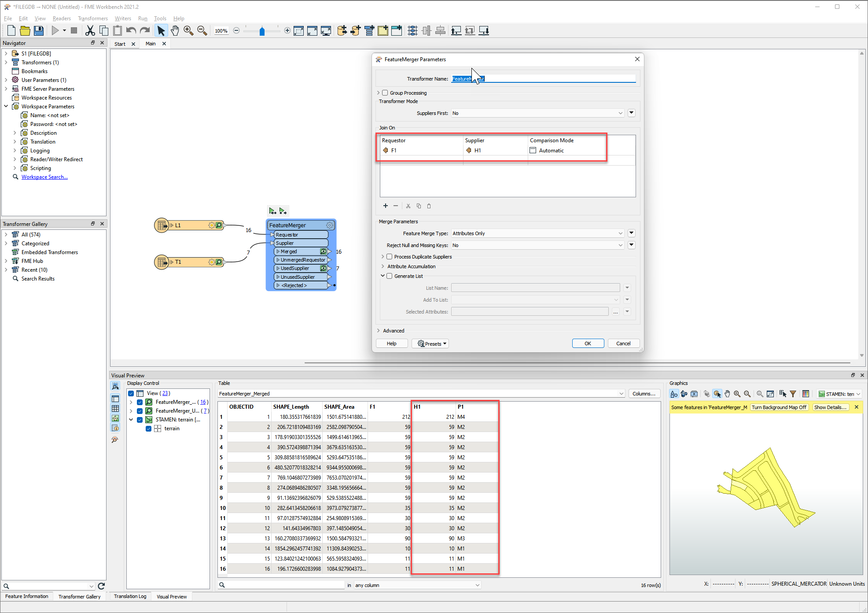Expand the Attribute Accumulation section
The image size is (868, 613).
(x=383, y=266)
